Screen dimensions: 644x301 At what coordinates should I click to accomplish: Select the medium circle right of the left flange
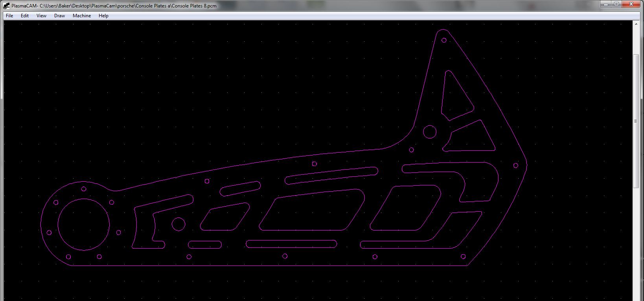pos(178,224)
